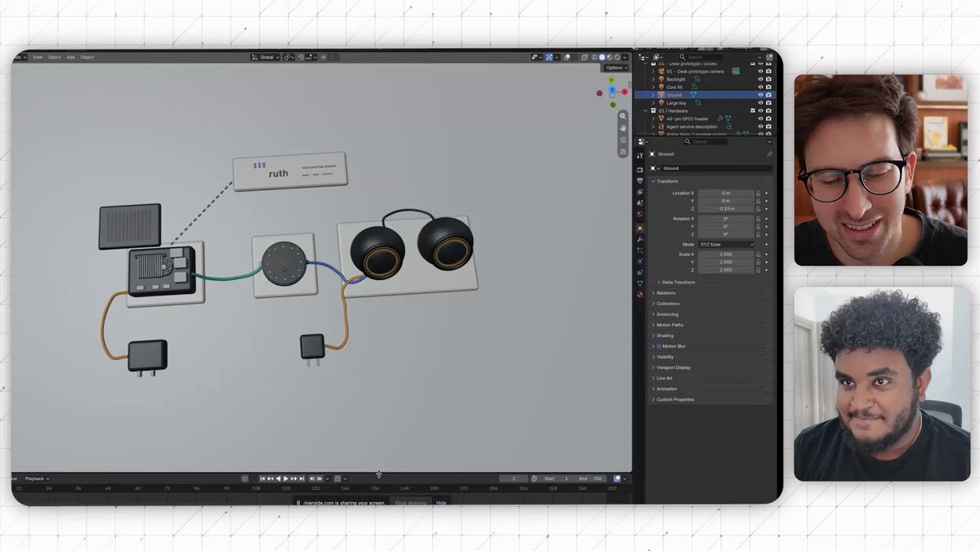Select Large key in the outliner
Viewport: 980px width, 551px height.
point(677,103)
